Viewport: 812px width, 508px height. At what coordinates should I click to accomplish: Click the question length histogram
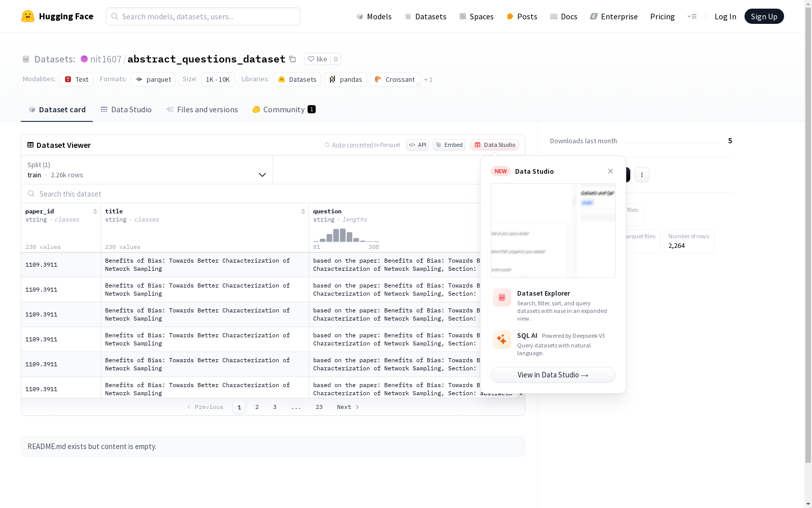click(x=346, y=235)
